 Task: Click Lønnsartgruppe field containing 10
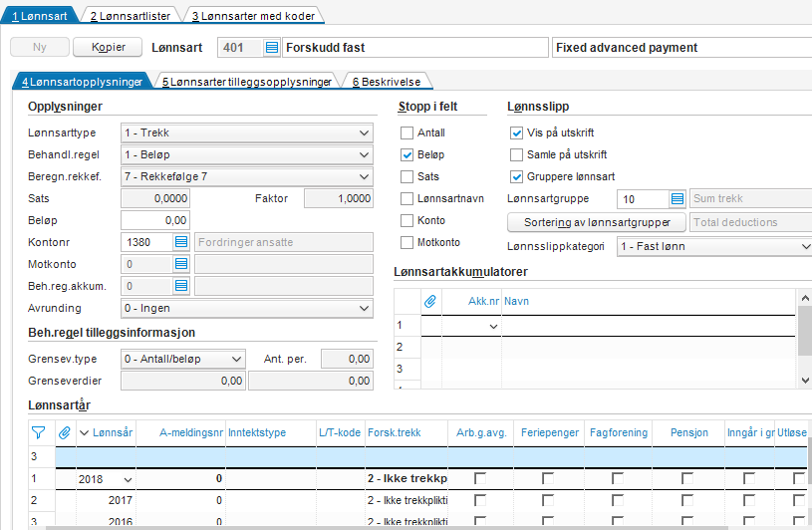[644, 199]
